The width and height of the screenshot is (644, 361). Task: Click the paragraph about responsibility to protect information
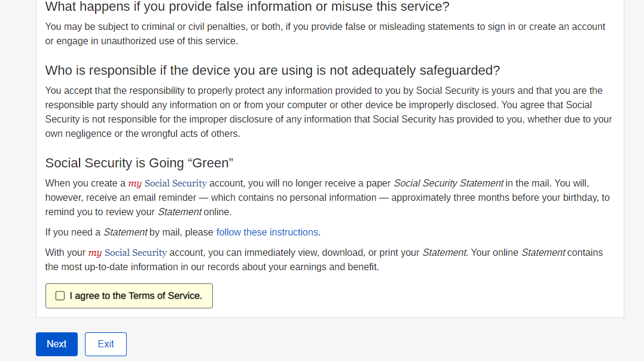click(x=328, y=112)
